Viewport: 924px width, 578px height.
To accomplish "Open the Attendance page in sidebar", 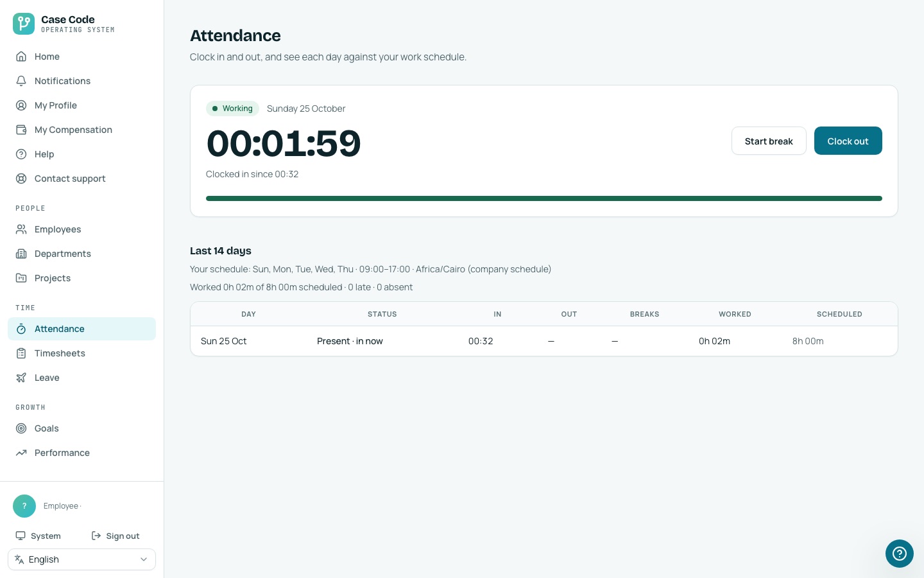I will click(x=81, y=329).
